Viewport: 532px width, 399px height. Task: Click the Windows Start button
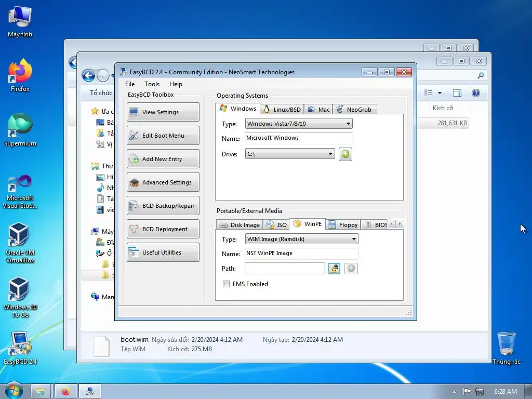pyautogui.click(x=14, y=391)
